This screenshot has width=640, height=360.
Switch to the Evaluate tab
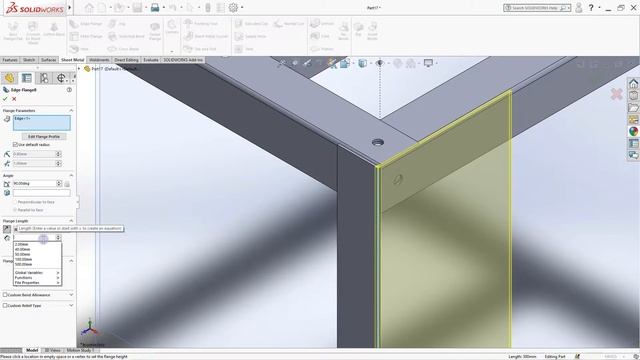pyautogui.click(x=151, y=60)
